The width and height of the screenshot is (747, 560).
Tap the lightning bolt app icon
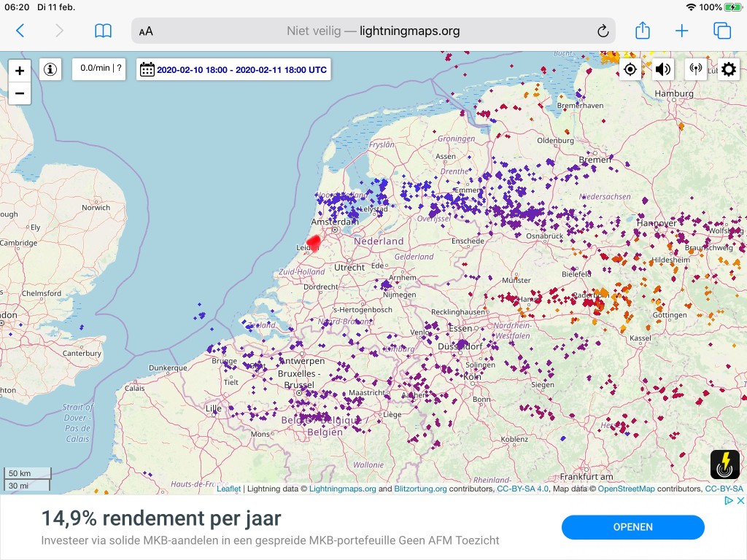[724, 464]
